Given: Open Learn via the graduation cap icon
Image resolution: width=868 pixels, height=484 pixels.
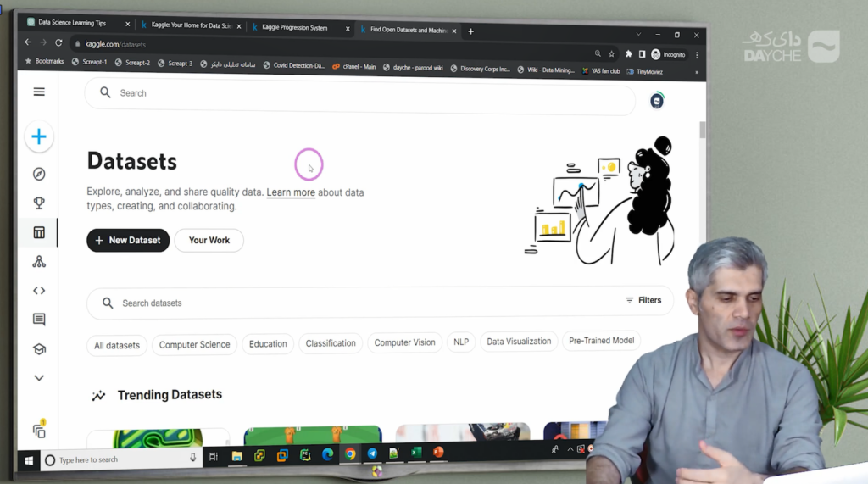Looking at the screenshot, I should (39, 349).
